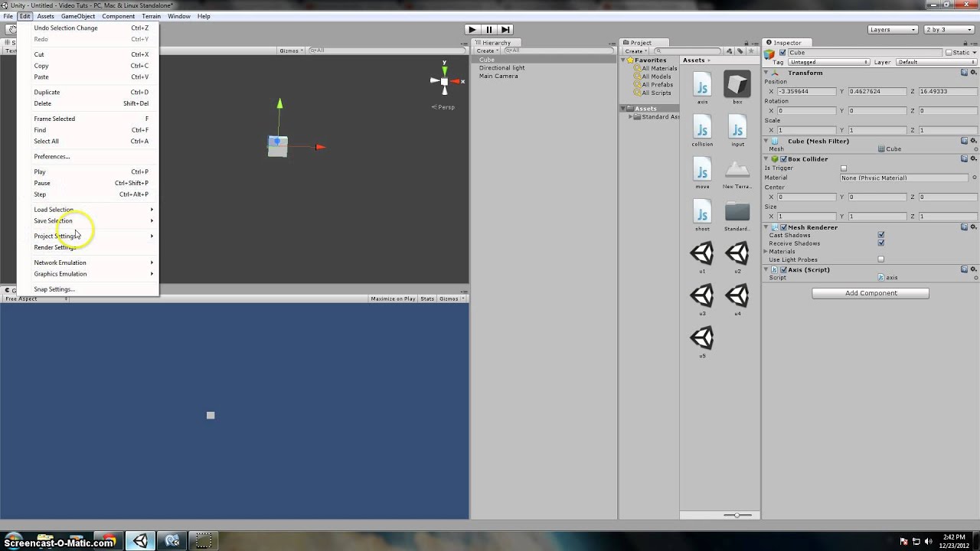Image resolution: width=980 pixels, height=551 pixels.
Task: Select the New Terrain asset
Action: coord(737,169)
